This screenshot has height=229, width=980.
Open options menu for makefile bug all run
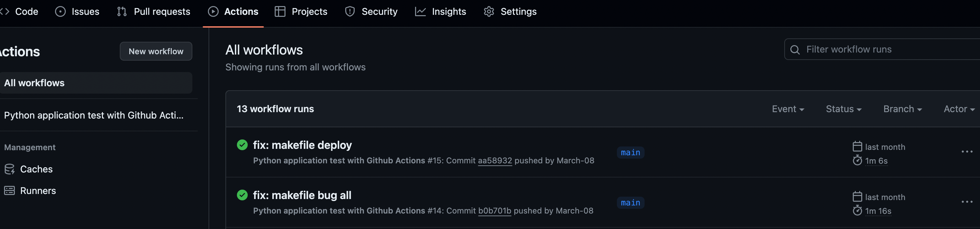967,202
